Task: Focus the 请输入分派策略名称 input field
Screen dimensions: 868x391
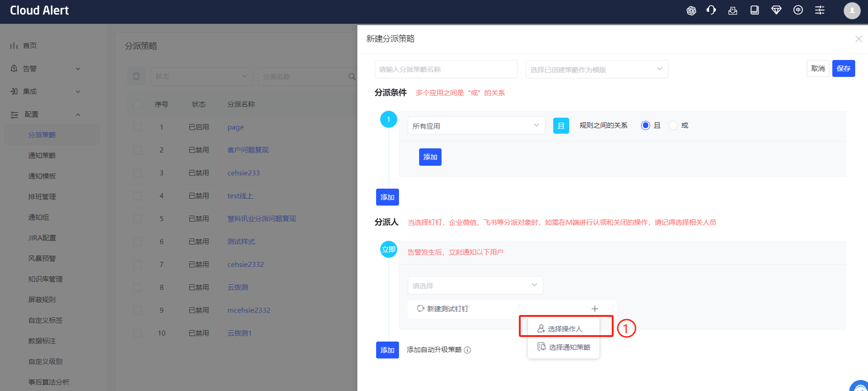Action: pyautogui.click(x=446, y=69)
